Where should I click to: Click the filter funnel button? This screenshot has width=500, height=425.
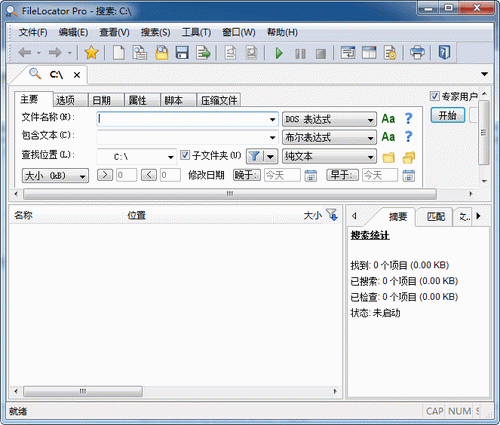point(255,156)
